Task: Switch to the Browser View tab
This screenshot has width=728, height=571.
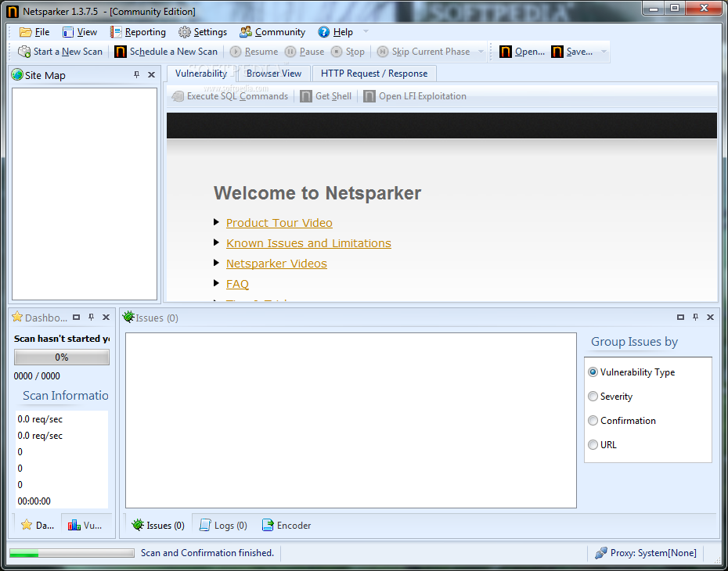Action: (x=274, y=74)
